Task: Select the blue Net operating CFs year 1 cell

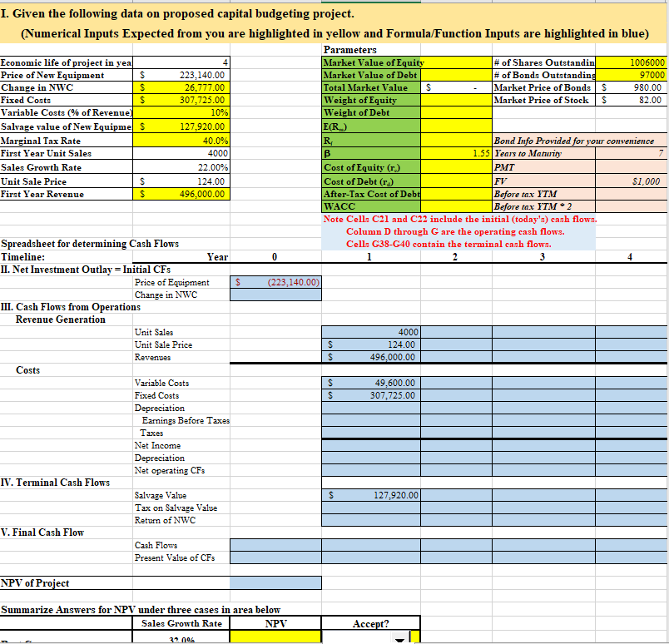Action: tap(371, 470)
